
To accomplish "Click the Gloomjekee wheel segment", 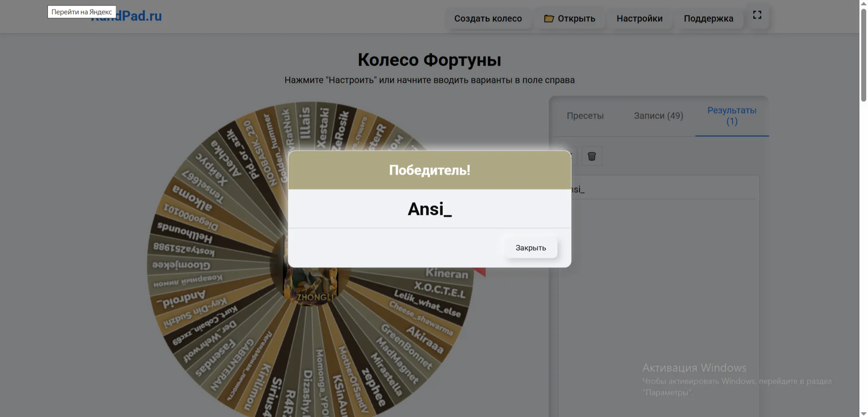I will (x=181, y=265).
